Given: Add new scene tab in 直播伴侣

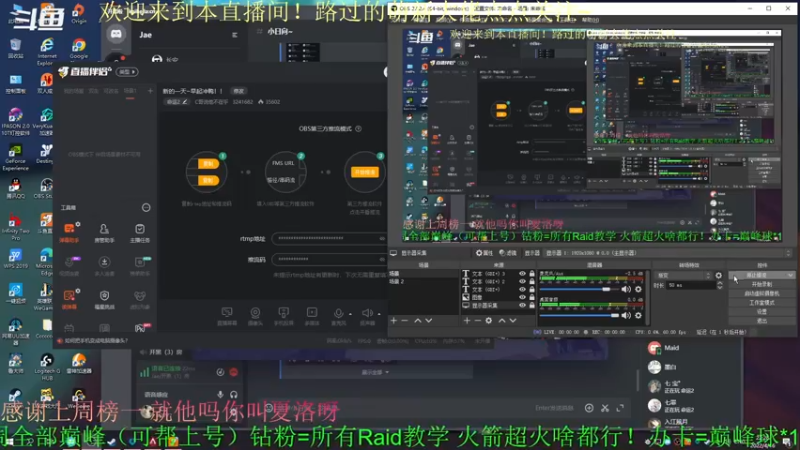Looking at the screenshot, I should [150, 91].
